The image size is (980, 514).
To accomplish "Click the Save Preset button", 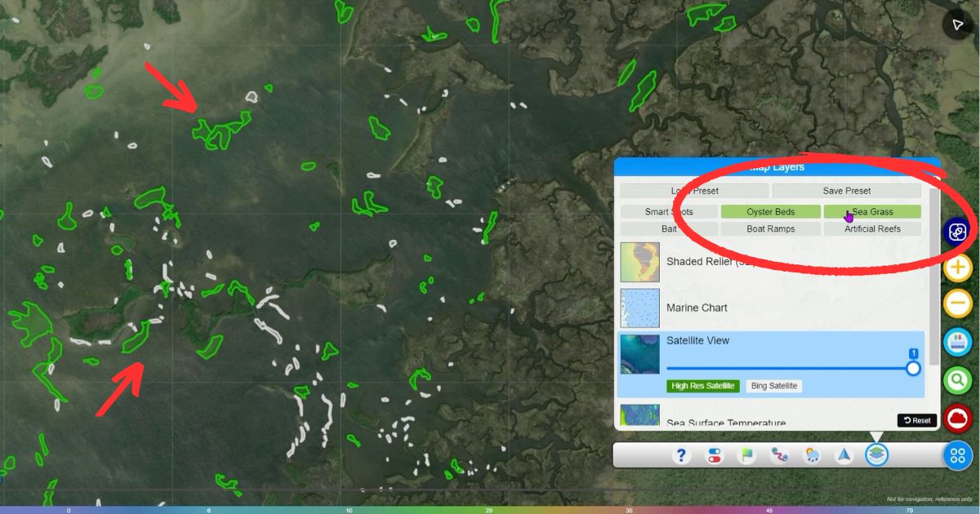I will pos(846,191).
